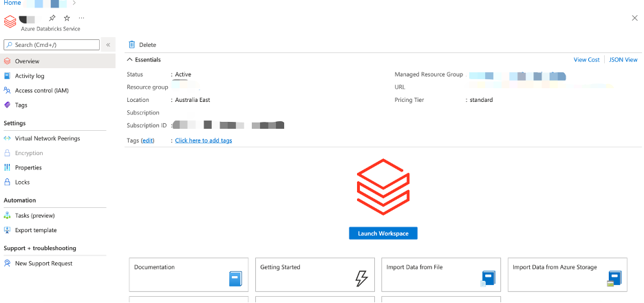Click the Import Data from File icon
This screenshot has width=644, height=303.
point(488,279)
